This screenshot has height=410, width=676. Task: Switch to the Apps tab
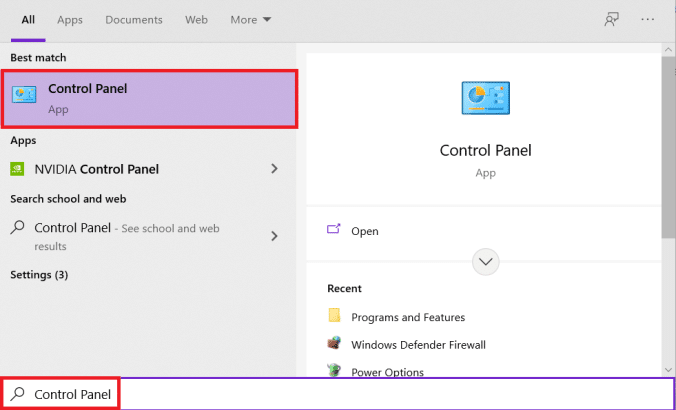click(x=70, y=20)
